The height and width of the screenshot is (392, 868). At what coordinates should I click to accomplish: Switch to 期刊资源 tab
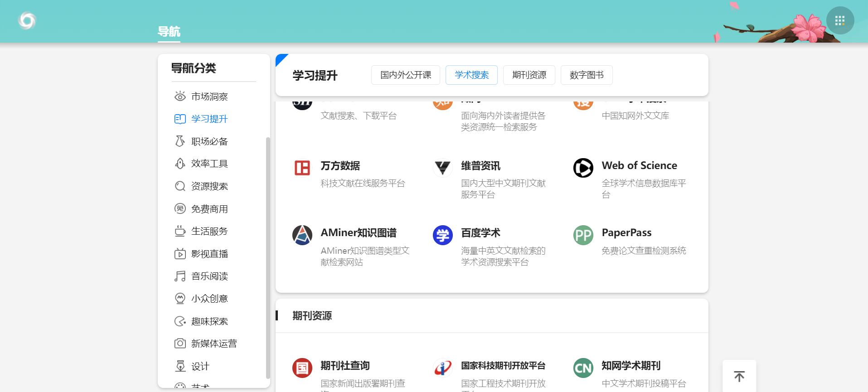529,75
